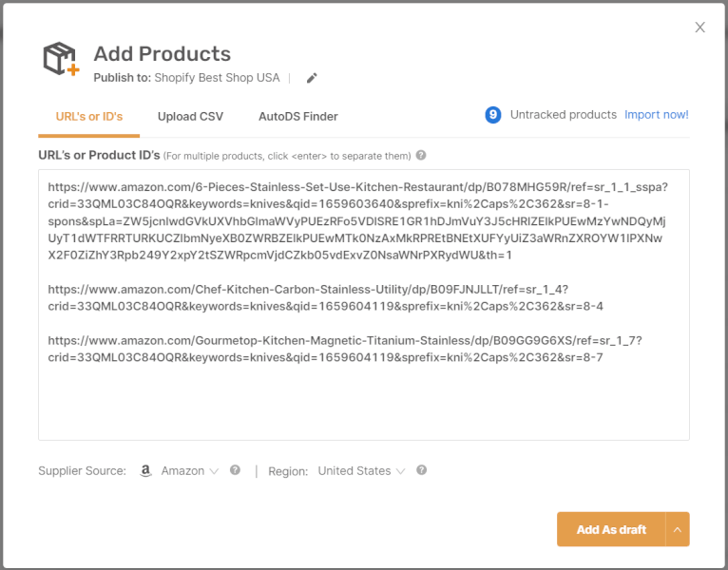728x570 pixels.
Task: Open help icon next to URL's or Product ID's
Action: click(421, 155)
